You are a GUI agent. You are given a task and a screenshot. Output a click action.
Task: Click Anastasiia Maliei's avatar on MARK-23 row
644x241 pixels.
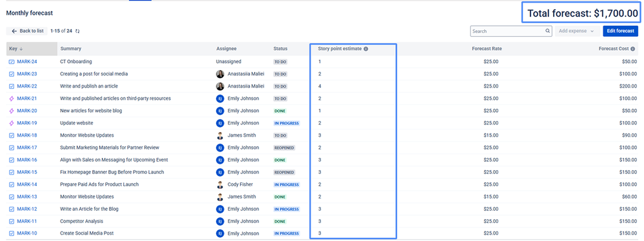[x=220, y=74]
